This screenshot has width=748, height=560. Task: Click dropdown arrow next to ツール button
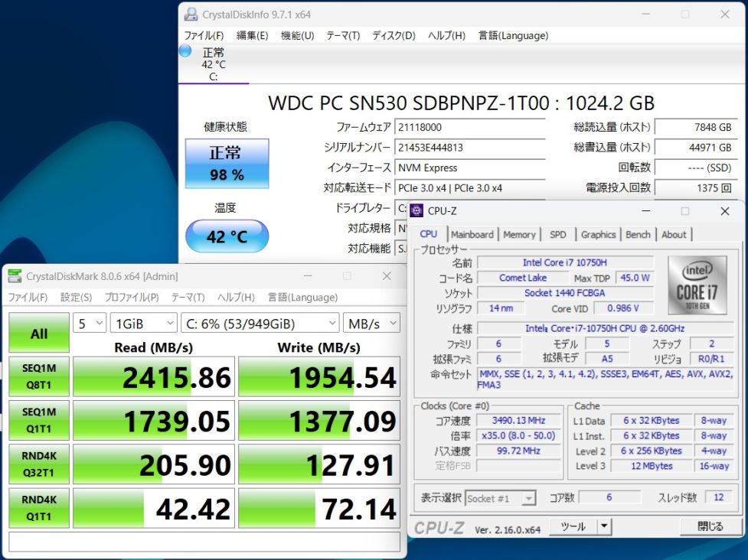pyautogui.click(x=604, y=526)
